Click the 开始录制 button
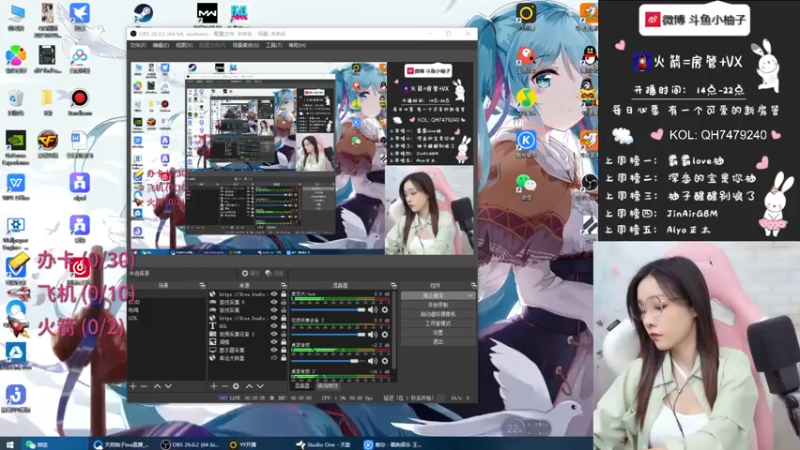800x450 pixels. [438, 305]
